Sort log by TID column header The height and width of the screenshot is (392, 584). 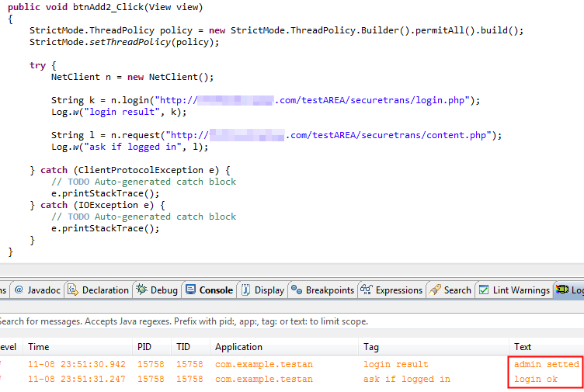190,346
